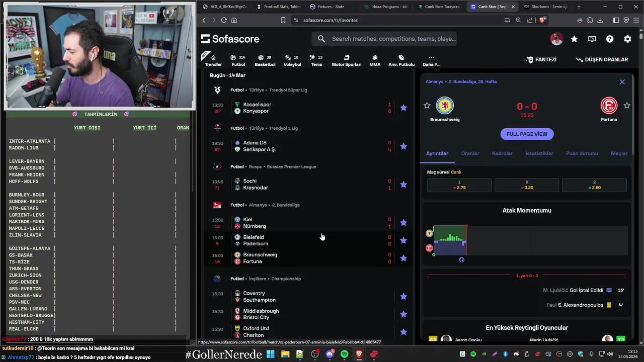Click the Sofascore logo
The height and width of the screenshot is (362, 644).
[x=230, y=39]
